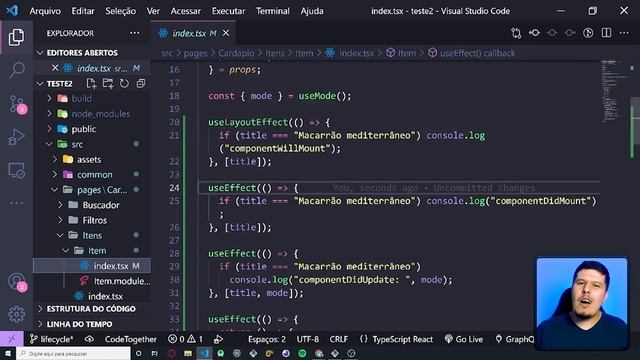Viewport: 640px width, 360px height.
Task: Close the index.tsx editor tab
Action: [226, 33]
